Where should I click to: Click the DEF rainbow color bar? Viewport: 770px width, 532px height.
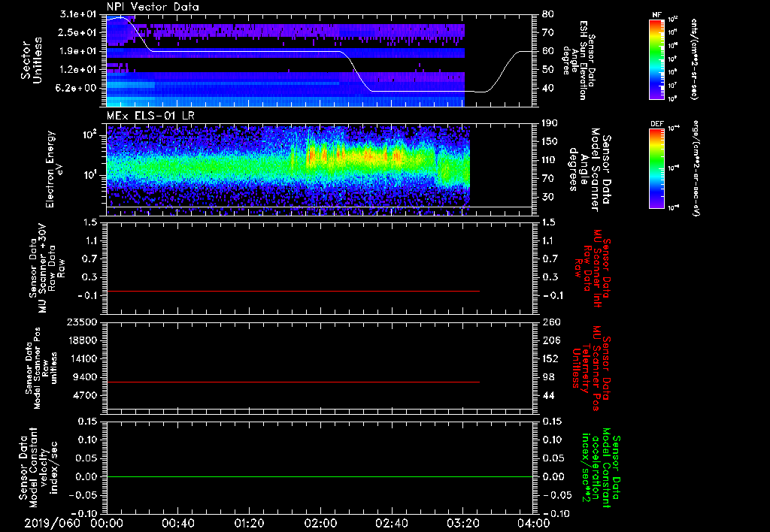[x=656, y=168]
